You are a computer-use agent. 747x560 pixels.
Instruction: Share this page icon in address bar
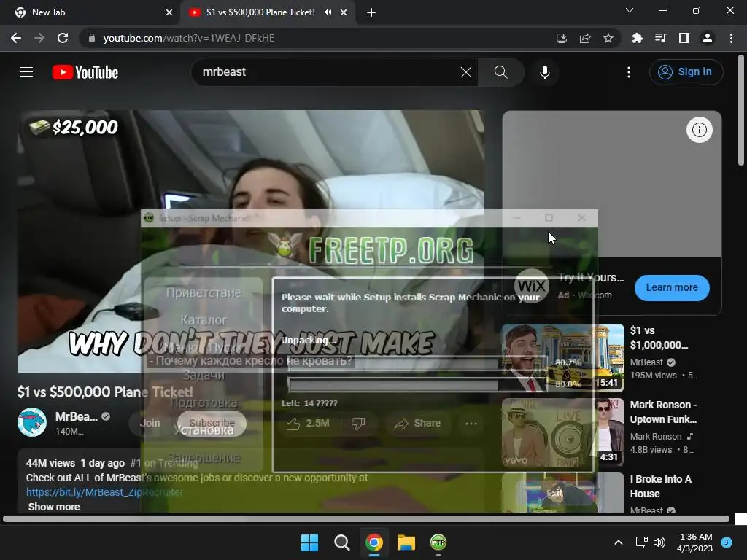(585, 38)
